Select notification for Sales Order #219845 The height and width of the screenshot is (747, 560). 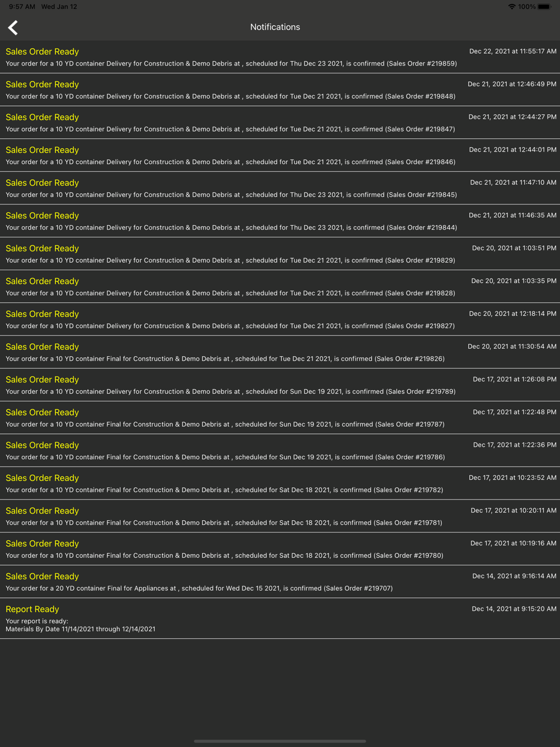(280, 188)
